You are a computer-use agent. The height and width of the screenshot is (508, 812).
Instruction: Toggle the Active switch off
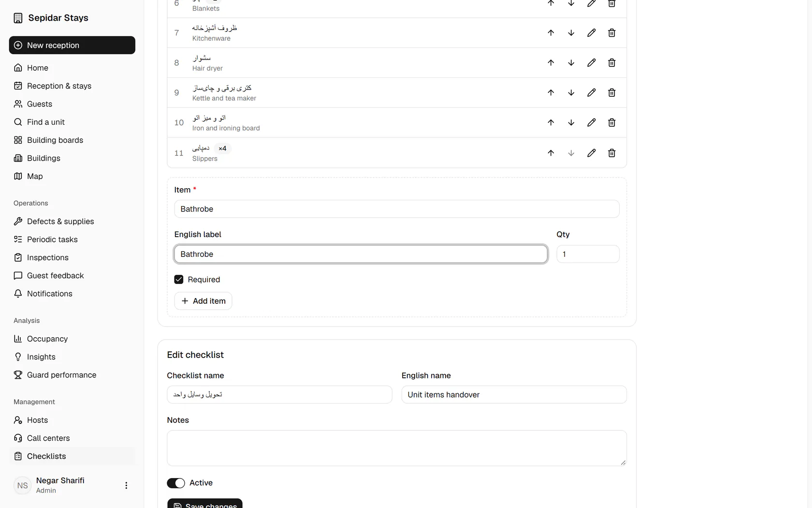point(176,483)
